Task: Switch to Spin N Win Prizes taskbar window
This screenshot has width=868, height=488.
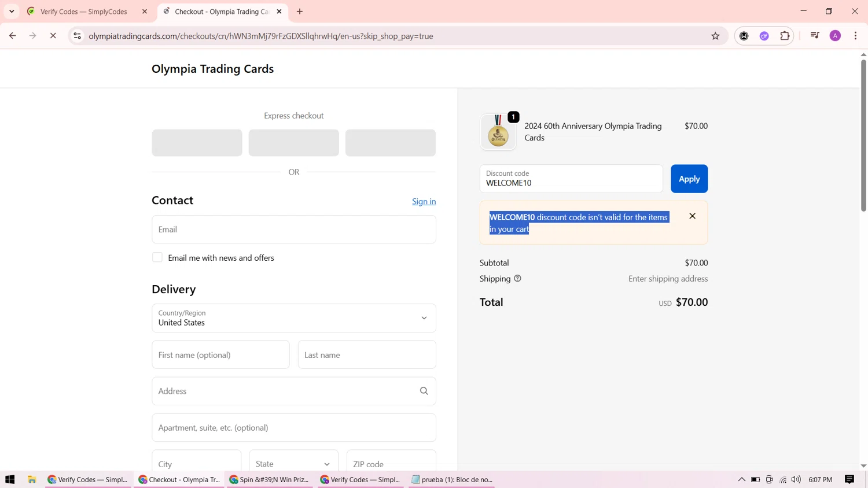Action: click(270, 479)
